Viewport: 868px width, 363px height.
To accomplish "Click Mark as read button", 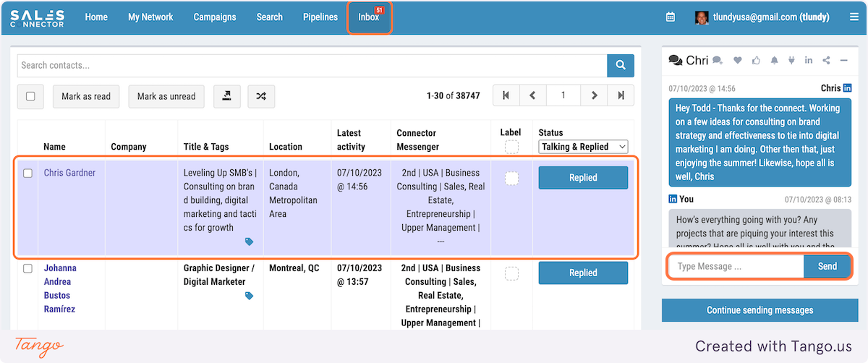I will [x=86, y=96].
